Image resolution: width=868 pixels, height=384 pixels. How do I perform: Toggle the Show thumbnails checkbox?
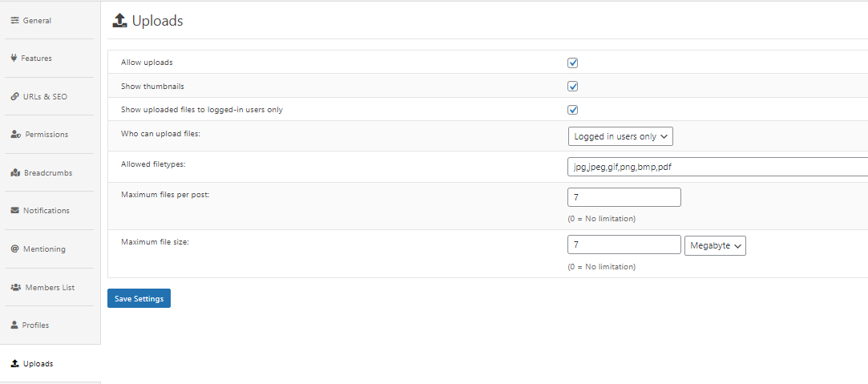573,87
